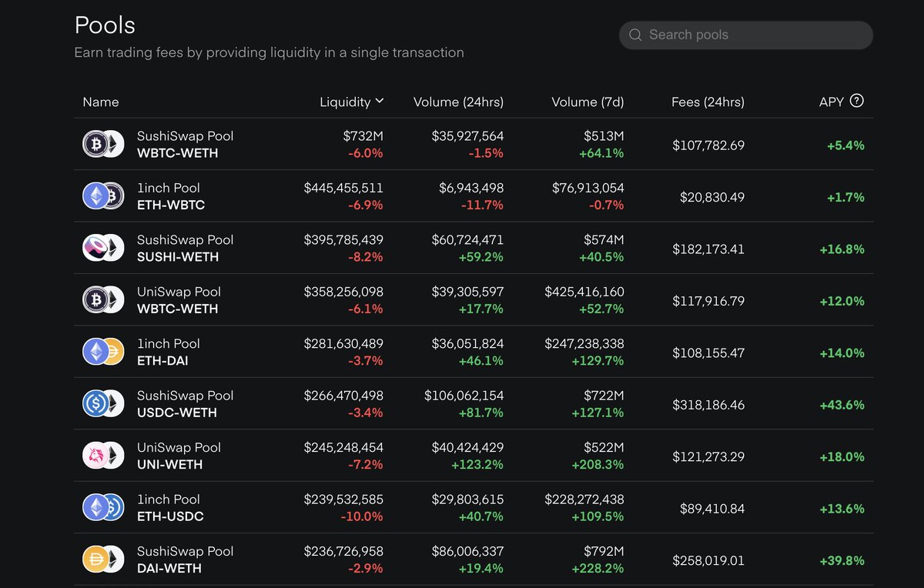Sort table by APY column header
The height and width of the screenshot is (588, 924).
[x=832, y=102]
